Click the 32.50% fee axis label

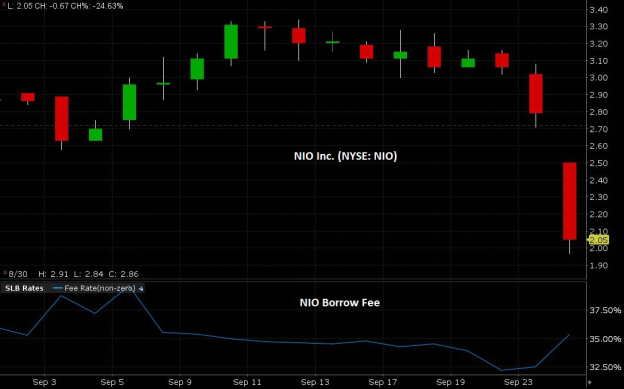coord(605,367)
